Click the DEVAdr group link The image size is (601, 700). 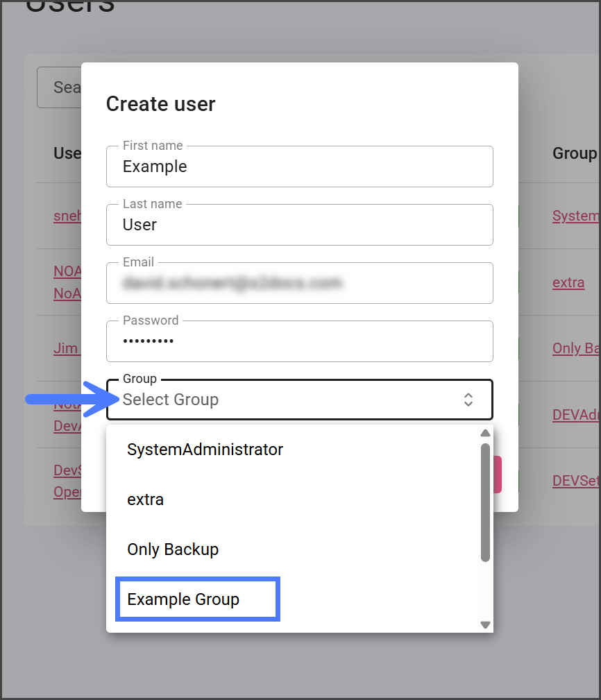click(x=575, y=415)
